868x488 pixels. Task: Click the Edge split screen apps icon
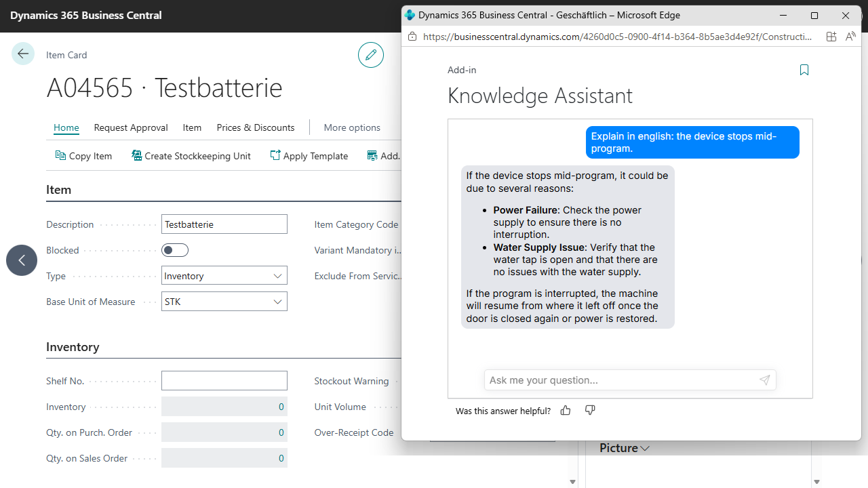click(831, 37)
